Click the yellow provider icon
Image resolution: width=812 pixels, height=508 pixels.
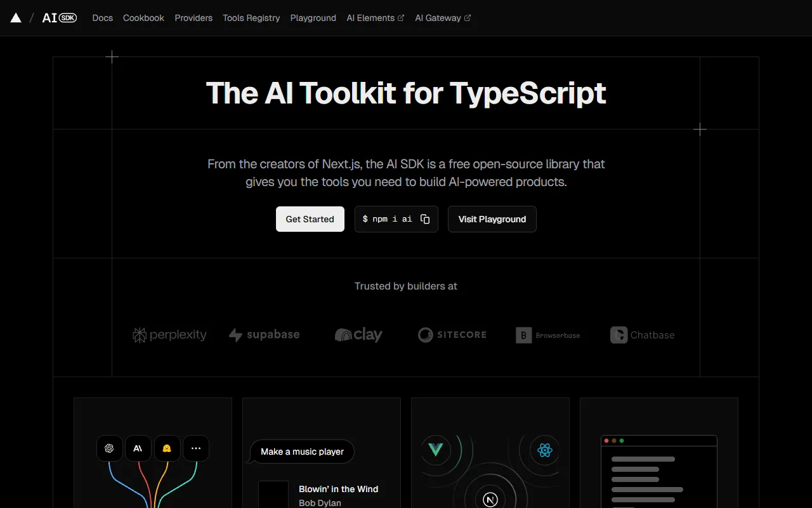[167, 448]
